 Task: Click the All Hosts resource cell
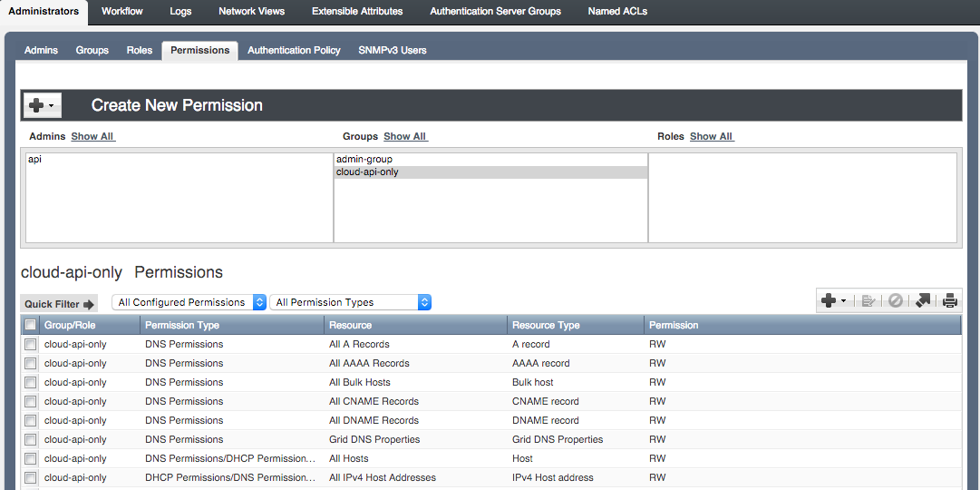click(x=415, y=459)
